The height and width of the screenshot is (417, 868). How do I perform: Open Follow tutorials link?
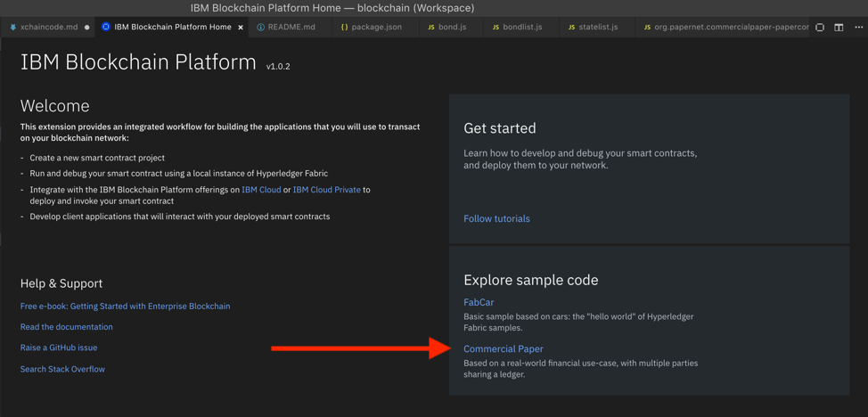pyautogui.click(x=496, y=218)
